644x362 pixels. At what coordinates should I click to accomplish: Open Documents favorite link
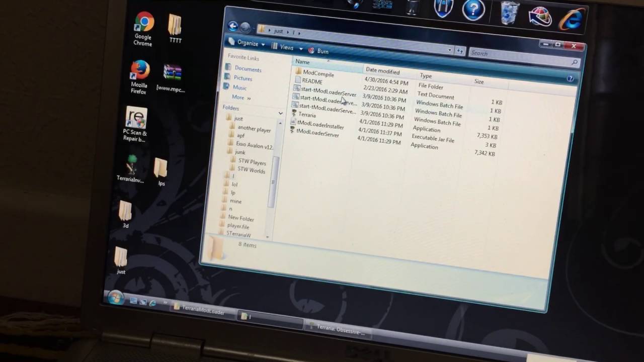[244, 68]
